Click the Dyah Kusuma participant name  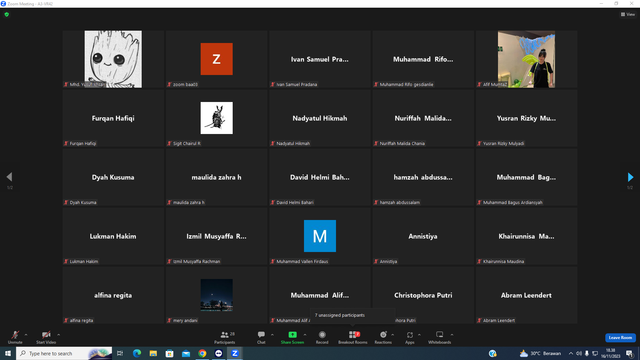coord(113,177)
